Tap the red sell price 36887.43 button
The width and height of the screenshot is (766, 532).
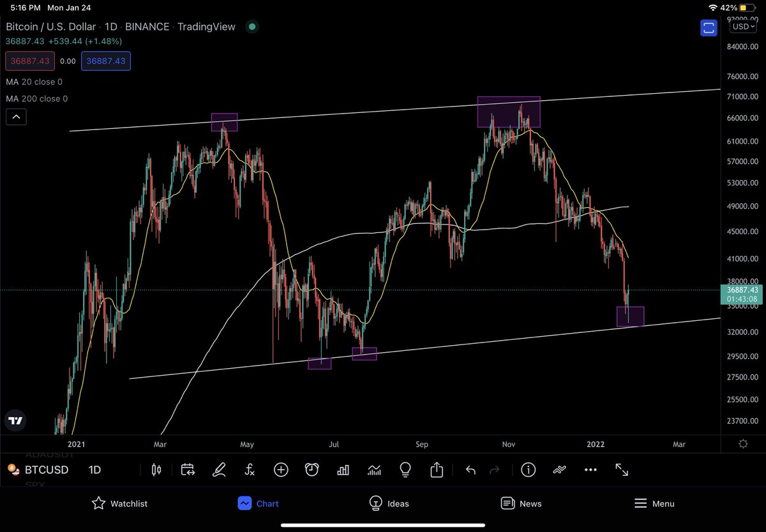pos(29,61)
